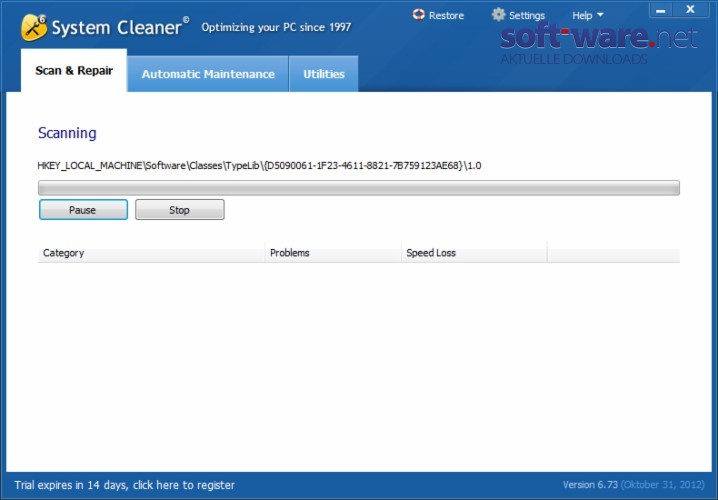Go to the Utilities tab
The width and height of the screenshot is (718, 500).
pyautogui.click(x=324, y=74)
